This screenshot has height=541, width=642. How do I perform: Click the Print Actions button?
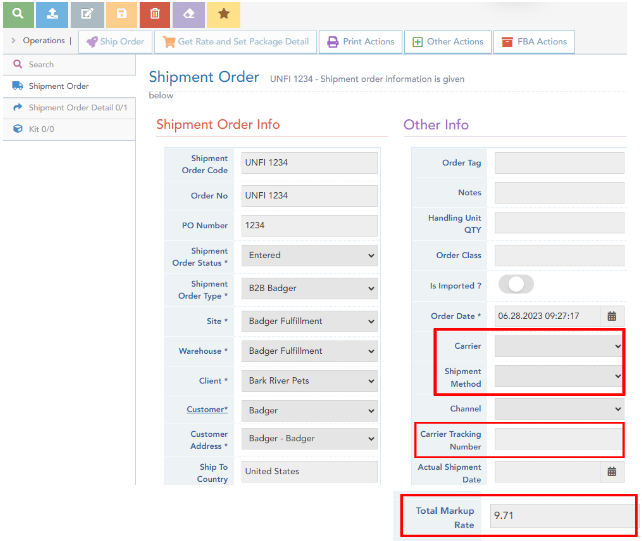[x=359, y=42]
